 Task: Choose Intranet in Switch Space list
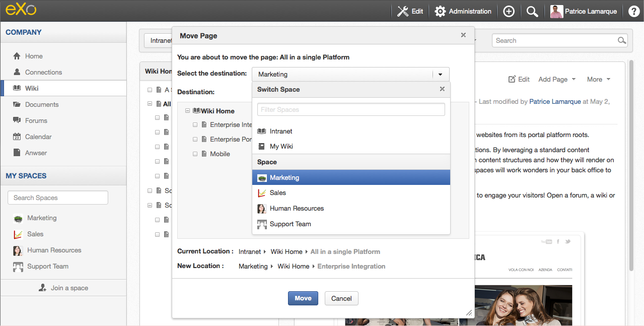pyautogui.click(x=351, y=131)
